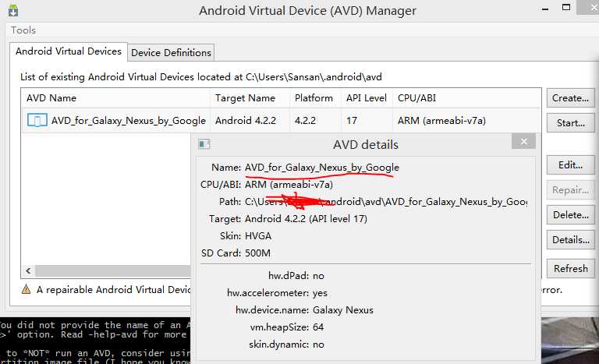Start the selected AVD
This screenshot has height=364, width=599.
point(570,123)
